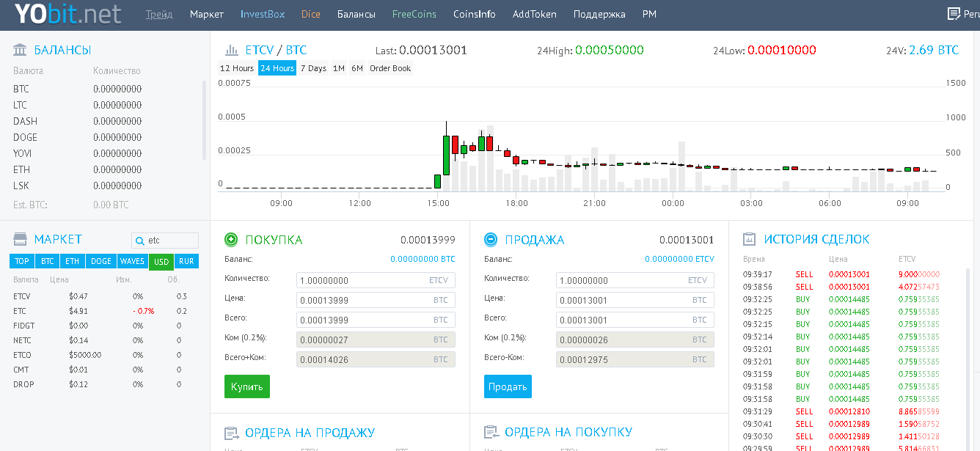980x451 pixels.
Task: Open the Трейд menu item
Action: coord(159,14)
